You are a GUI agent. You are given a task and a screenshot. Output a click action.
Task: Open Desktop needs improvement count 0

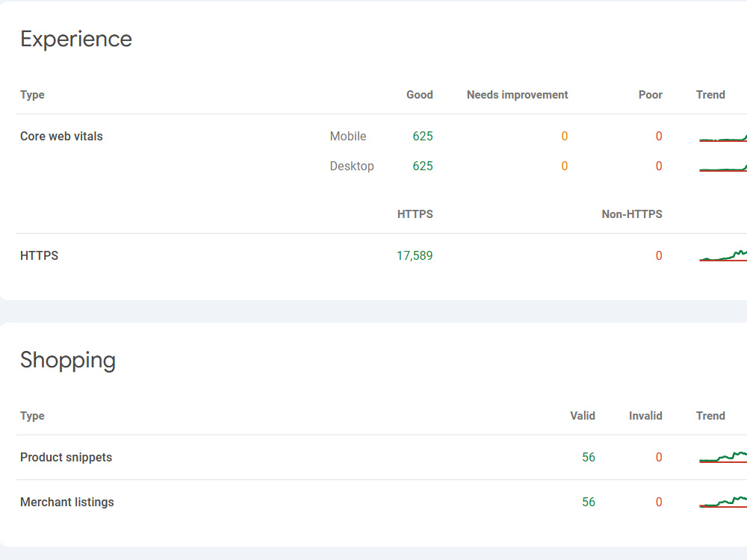(564, 167)
